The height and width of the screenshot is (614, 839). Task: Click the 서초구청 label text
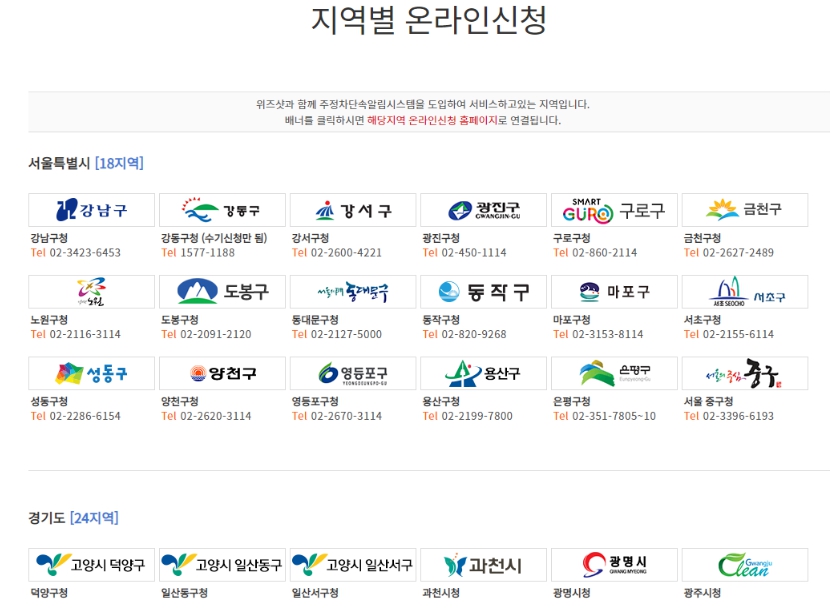[702, 320]
